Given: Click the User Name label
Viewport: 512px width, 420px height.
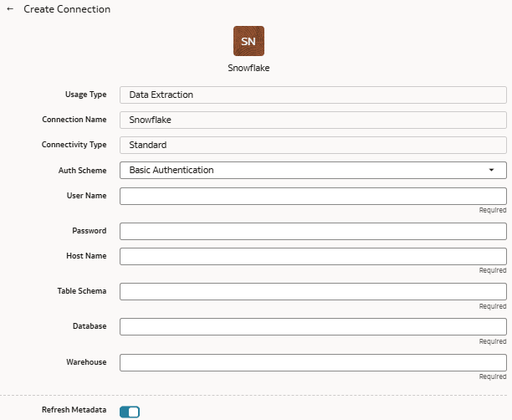Looking at the screenshot, I should (86, 196).
